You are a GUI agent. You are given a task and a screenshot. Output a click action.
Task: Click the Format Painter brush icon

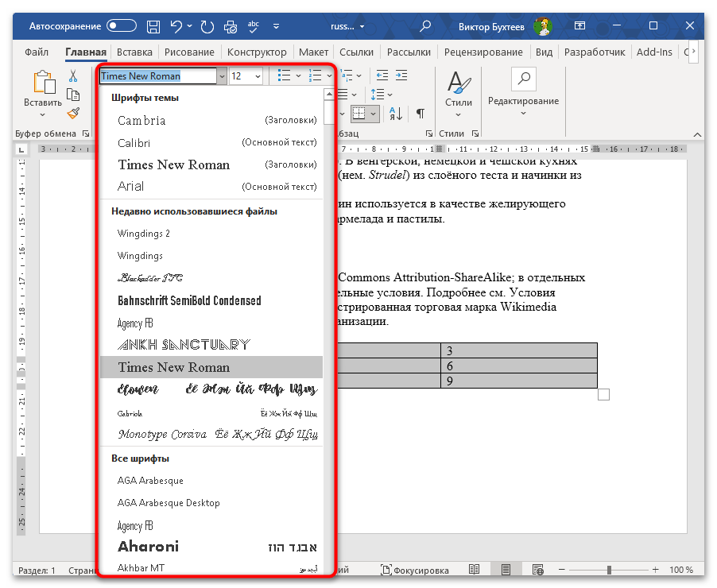coord(73,114)
